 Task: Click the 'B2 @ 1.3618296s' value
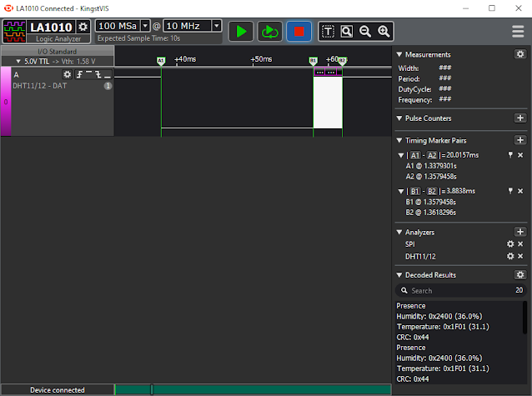pyautogui.click(x=430, y=213)
